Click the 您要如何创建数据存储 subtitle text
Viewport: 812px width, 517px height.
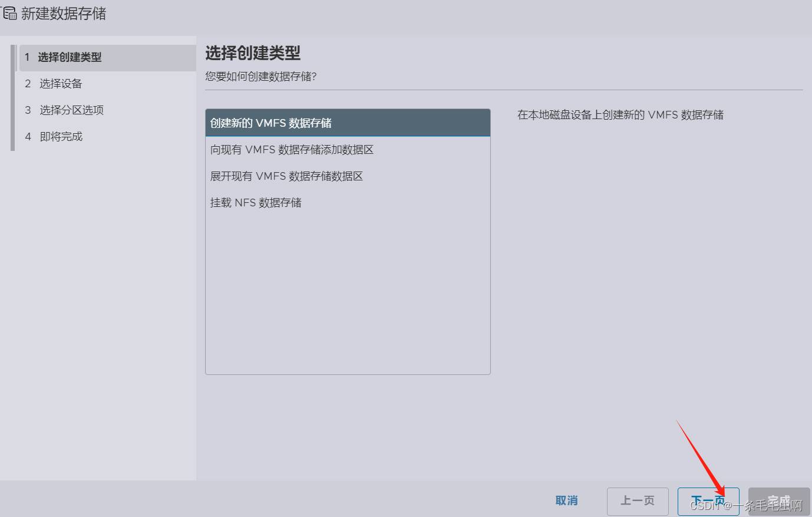[x=261, y=77]
